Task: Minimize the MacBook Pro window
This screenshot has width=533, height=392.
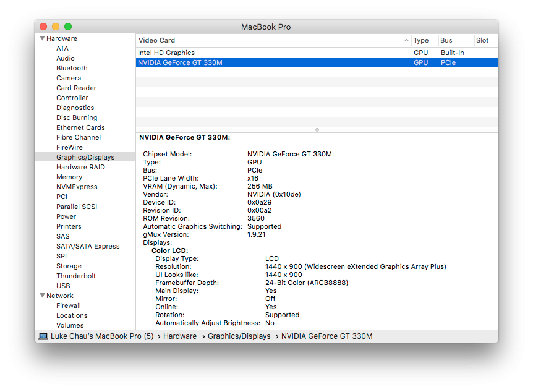Action: pyautogui.click(x=56, y=27)
